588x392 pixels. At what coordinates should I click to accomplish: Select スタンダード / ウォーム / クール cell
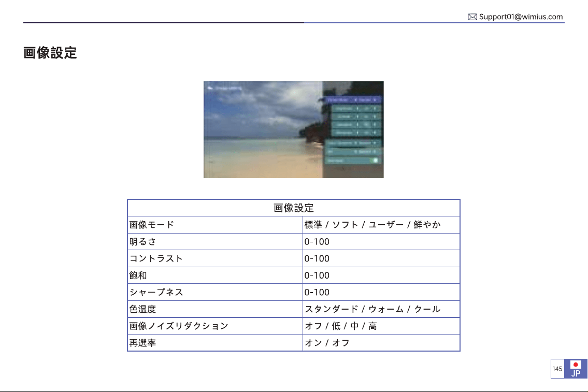point(381,309)
